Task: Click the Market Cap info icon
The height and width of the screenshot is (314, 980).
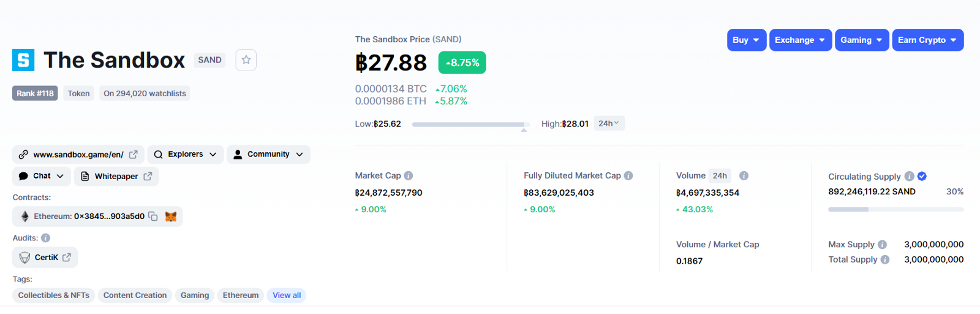Action: 409,175
